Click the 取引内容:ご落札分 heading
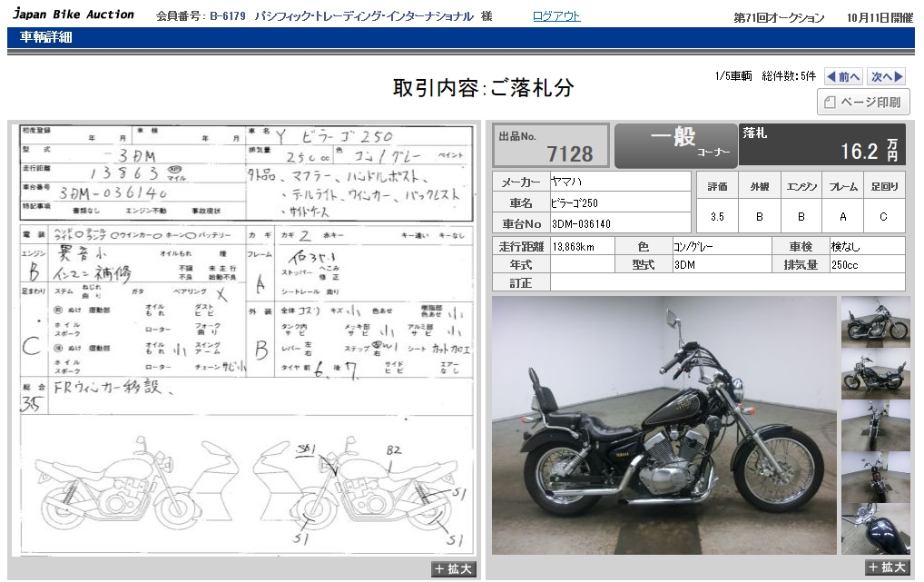The height and width of the screenshot is (582, 924). tap(483, 88)
